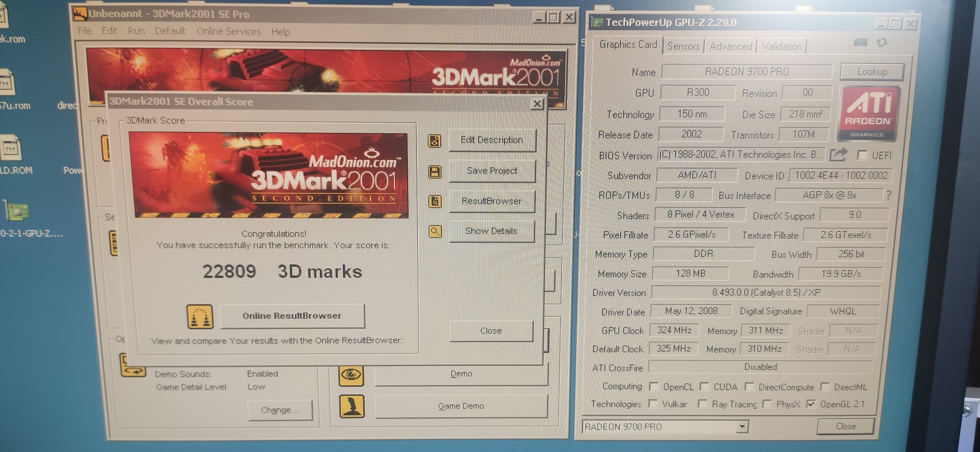The width and height of the screenshot is (980, 452).
Task: Toggle the DirectCompute checkbox
Action: (749, 387)
